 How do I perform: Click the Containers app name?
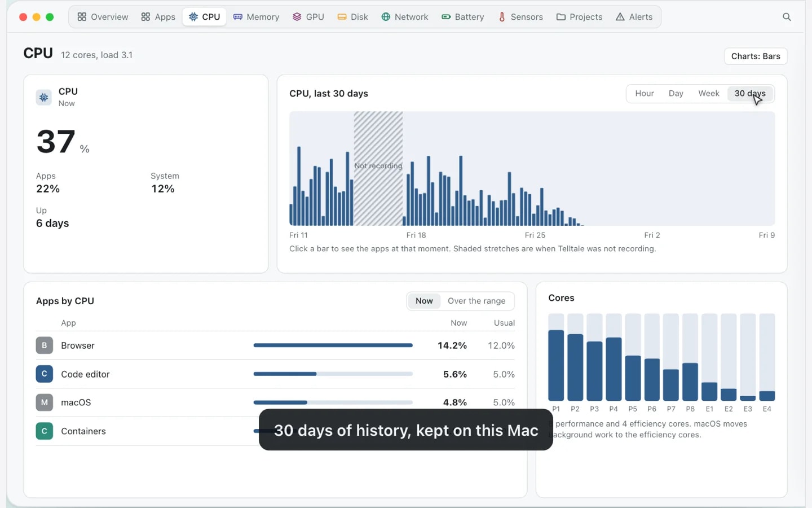point(83,431)
